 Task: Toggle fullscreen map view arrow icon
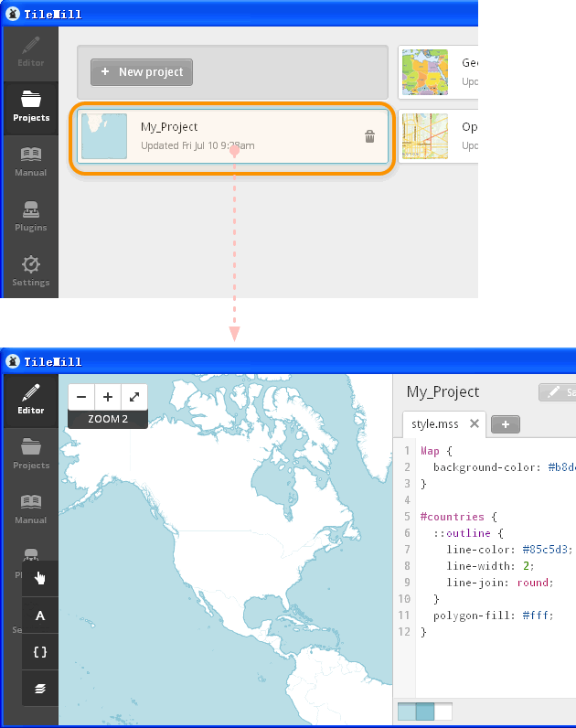[134, 397]
